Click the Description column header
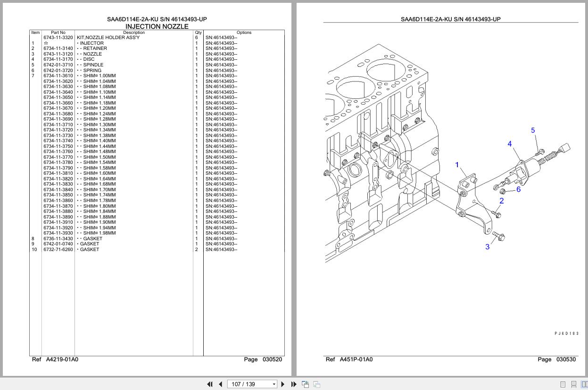This screenshot has height=390, width=588. pos(134,32)
